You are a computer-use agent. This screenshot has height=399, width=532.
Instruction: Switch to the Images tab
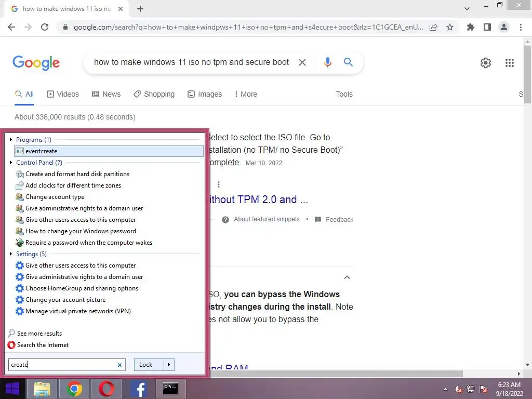point(205,94)
